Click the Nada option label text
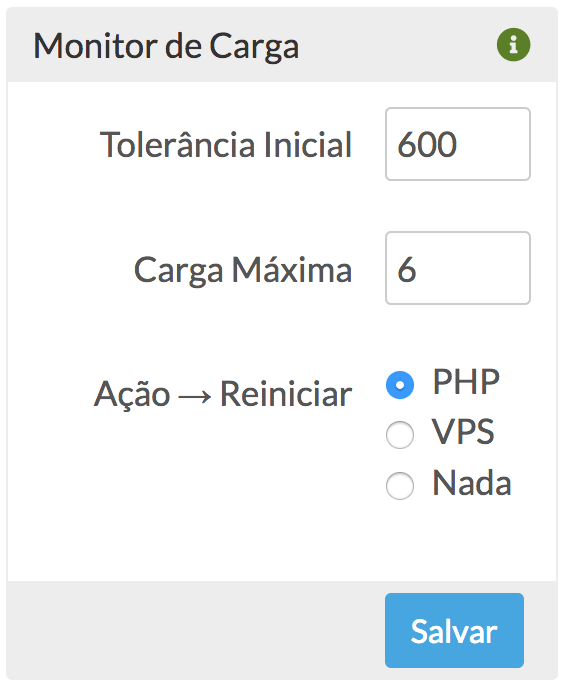Screen dimensions: 568x684 pyautogui.click(x=472, y=483)
